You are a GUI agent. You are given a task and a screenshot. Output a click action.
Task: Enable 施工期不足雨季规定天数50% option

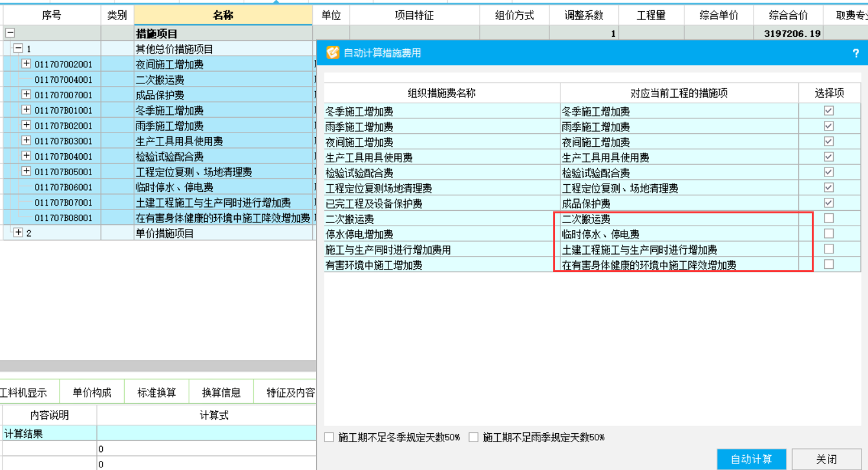click(x=473, y=437)
